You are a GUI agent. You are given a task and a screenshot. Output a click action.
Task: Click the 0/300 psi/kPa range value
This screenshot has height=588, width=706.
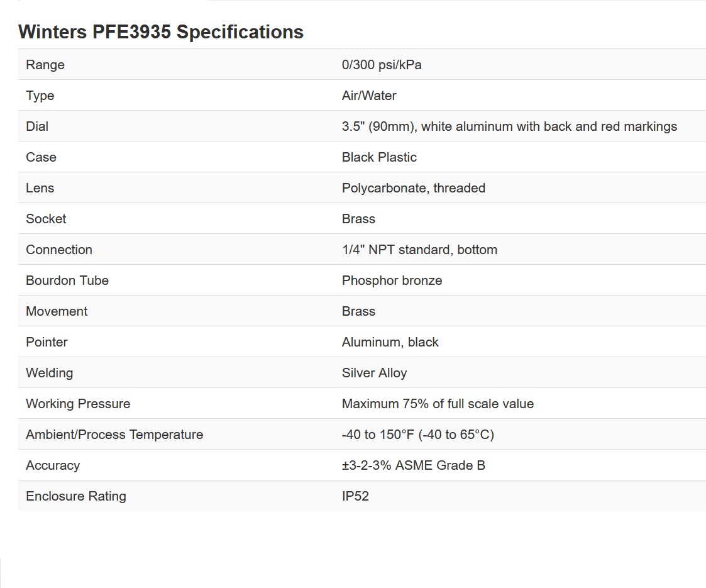(x=382, y=64)
